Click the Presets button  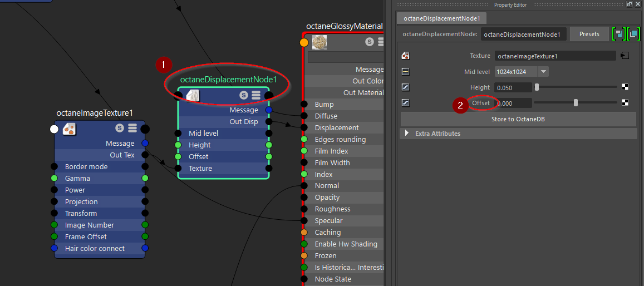pyautogui.click(x=589, y=34)
